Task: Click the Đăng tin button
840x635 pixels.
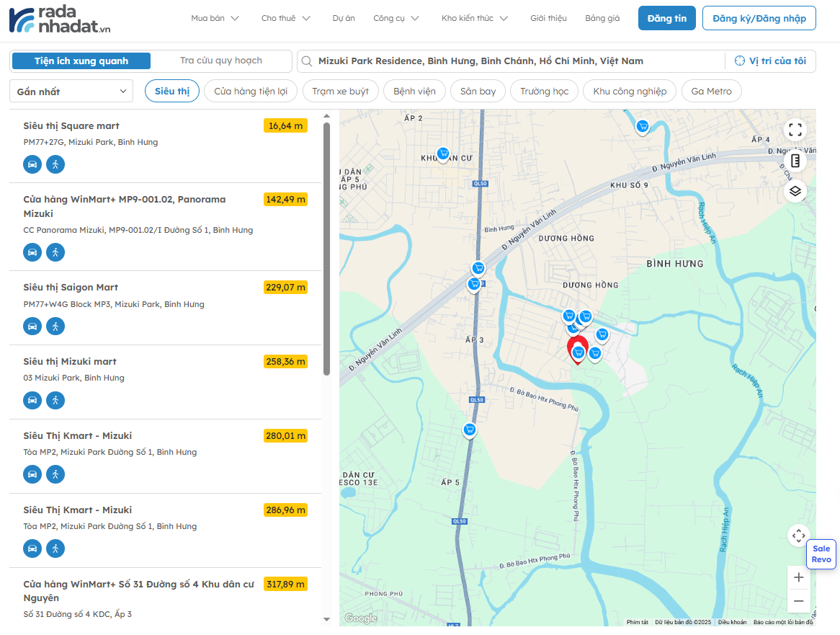Action: (666, 18)
